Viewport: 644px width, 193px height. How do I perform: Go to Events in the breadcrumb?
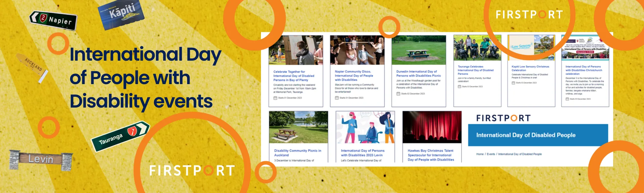pos(491,154)
